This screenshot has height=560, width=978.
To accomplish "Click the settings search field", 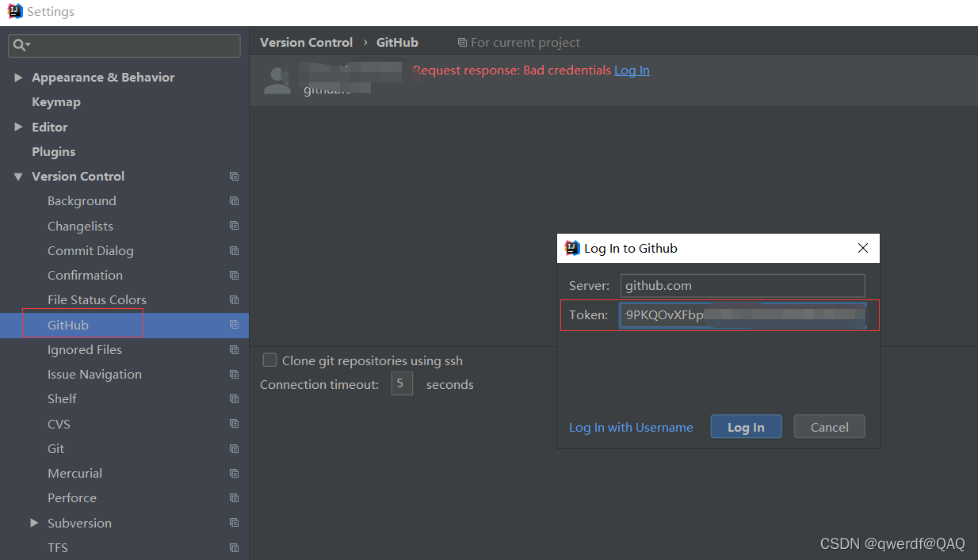I will pos(124,46).
